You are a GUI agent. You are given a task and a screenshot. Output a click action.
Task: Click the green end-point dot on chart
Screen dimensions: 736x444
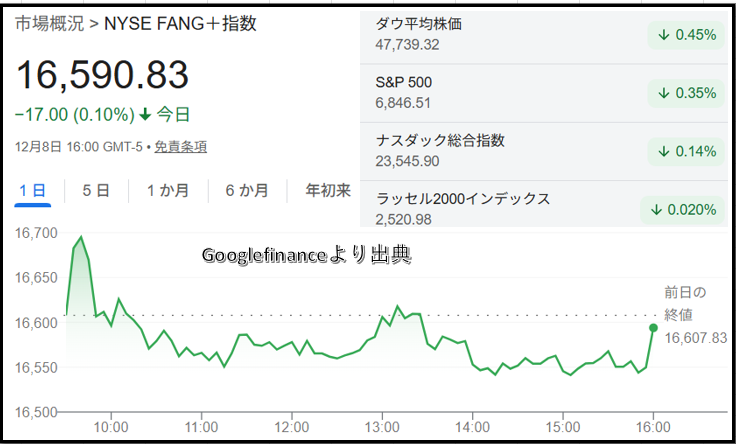pos(653,327)
